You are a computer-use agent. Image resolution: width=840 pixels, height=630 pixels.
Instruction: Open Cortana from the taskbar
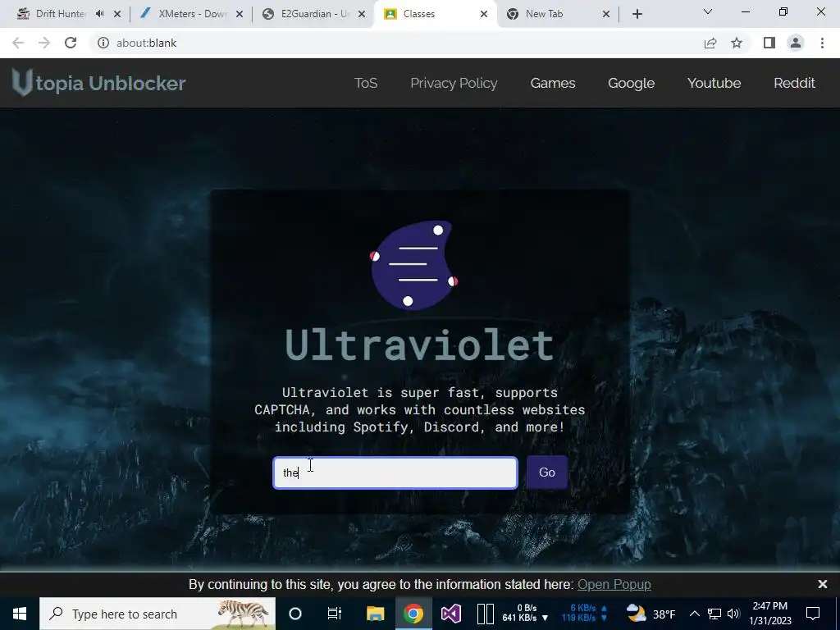pos(294,614)
